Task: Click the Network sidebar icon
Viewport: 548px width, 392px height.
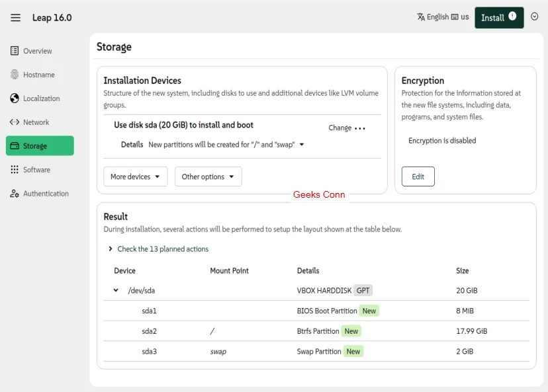Action: tap(15, 122)
